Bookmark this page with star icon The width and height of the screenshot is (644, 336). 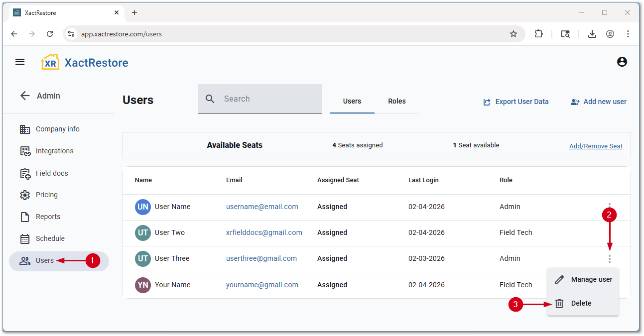[514, 34]
